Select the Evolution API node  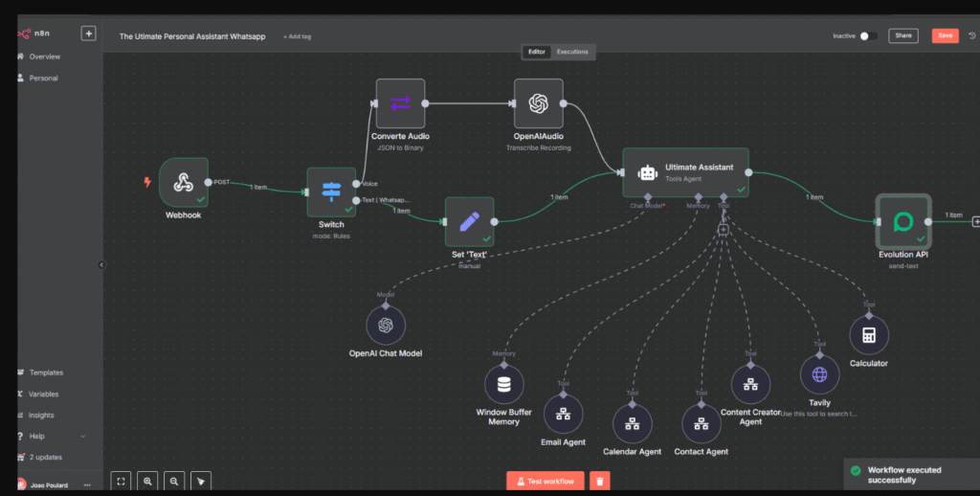(902, 221)
